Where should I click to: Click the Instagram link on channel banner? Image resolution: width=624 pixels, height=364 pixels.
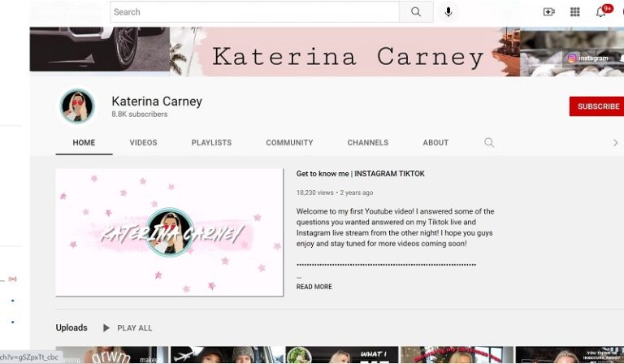(x=587, y=58)
